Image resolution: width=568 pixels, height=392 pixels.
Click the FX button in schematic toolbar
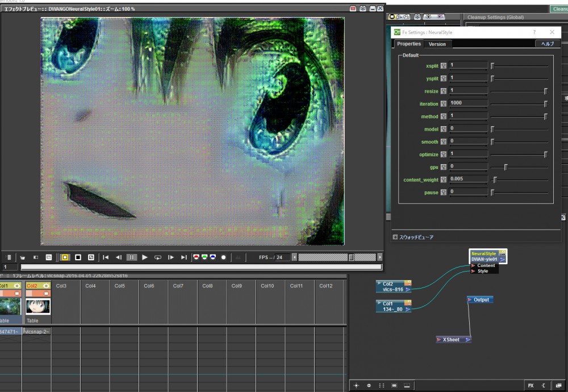[531, 386]
